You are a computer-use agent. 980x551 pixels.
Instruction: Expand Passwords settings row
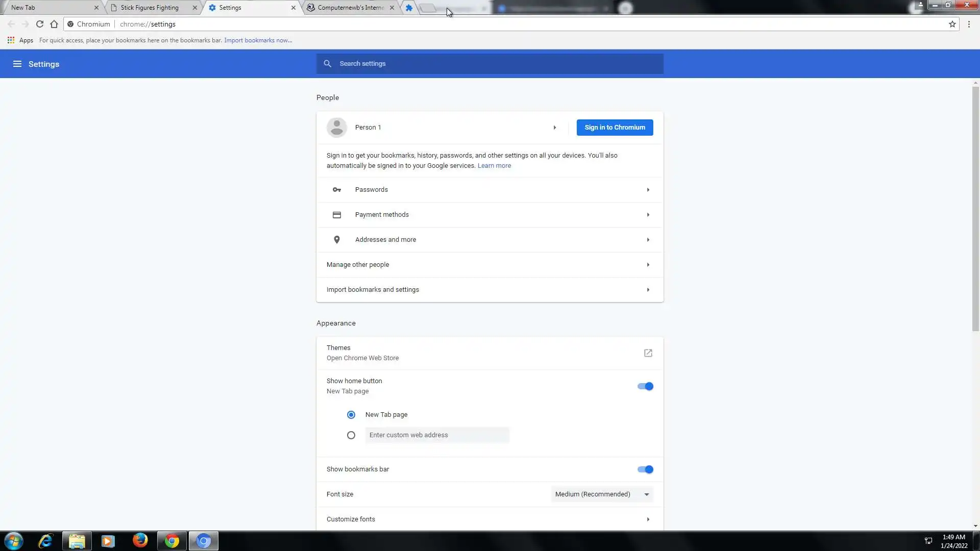(x=489, y=190)
